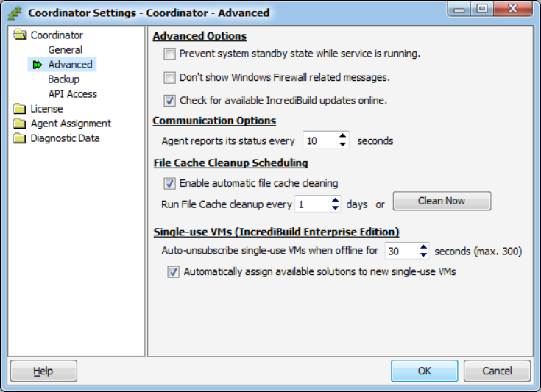
Task: Click the IncrediBuild app icon in title bar
Action: (x=14, y=12)
